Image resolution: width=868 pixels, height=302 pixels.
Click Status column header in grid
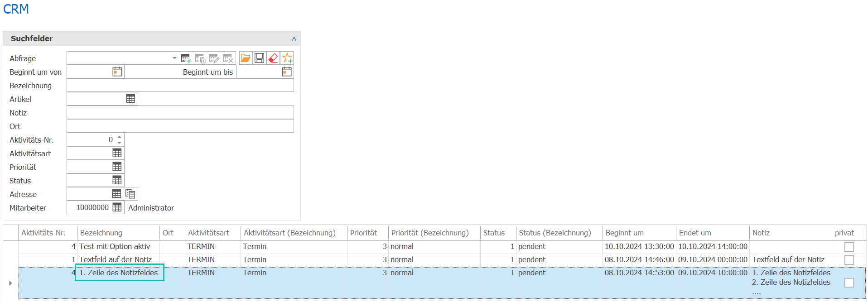(498, 233)
